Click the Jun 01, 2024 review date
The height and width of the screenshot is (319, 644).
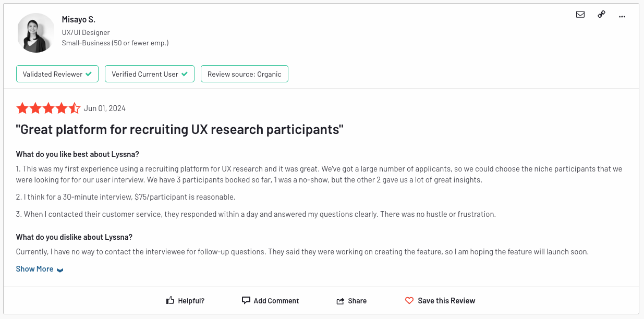[104, 108]
